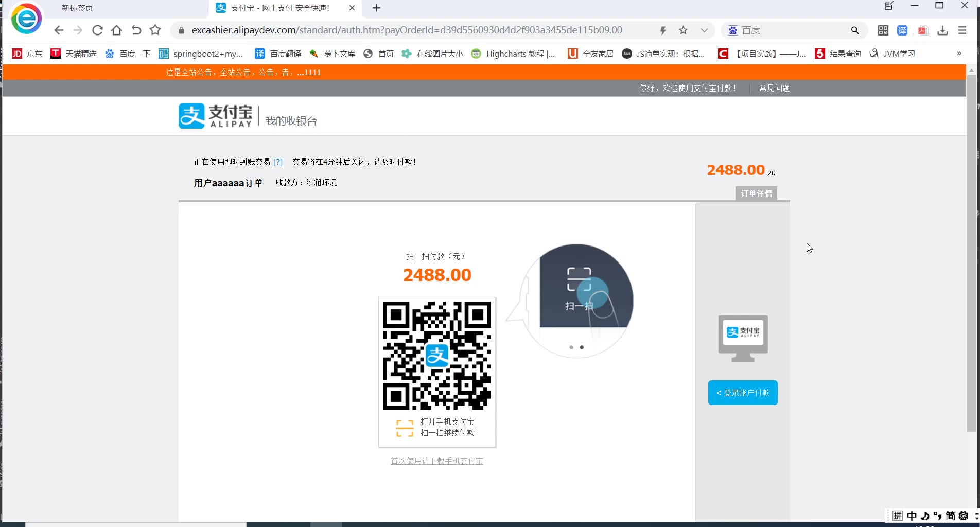Screen dimensions: 980x527
Task: Open a new browser tab
Action: 376,8
